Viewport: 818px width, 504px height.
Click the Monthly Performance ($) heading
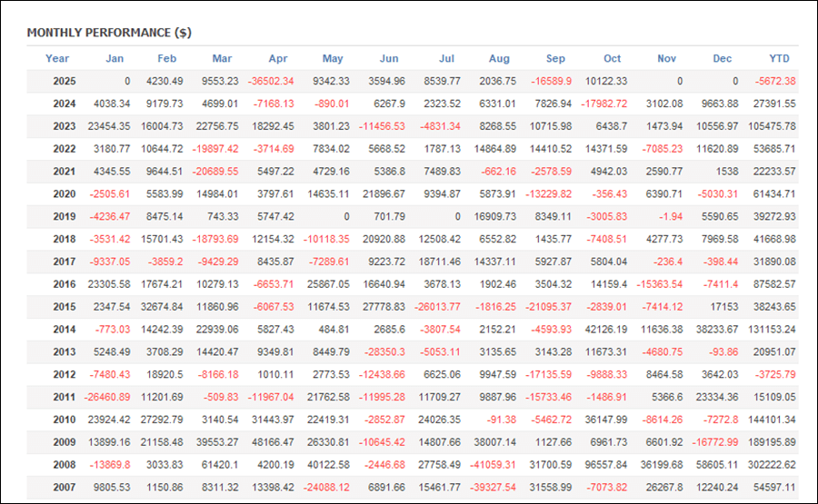[x=109, y=33]
